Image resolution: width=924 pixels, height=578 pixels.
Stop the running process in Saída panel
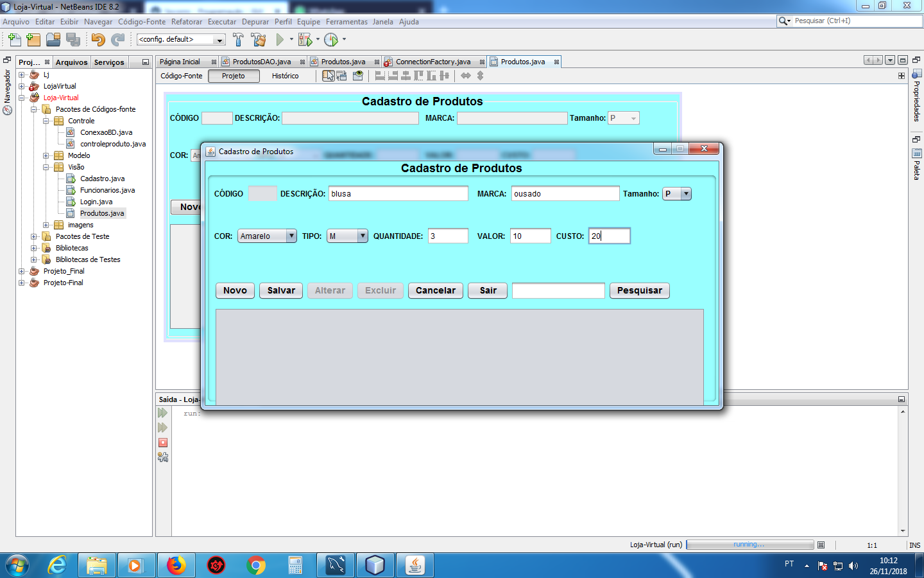(163, 442)
